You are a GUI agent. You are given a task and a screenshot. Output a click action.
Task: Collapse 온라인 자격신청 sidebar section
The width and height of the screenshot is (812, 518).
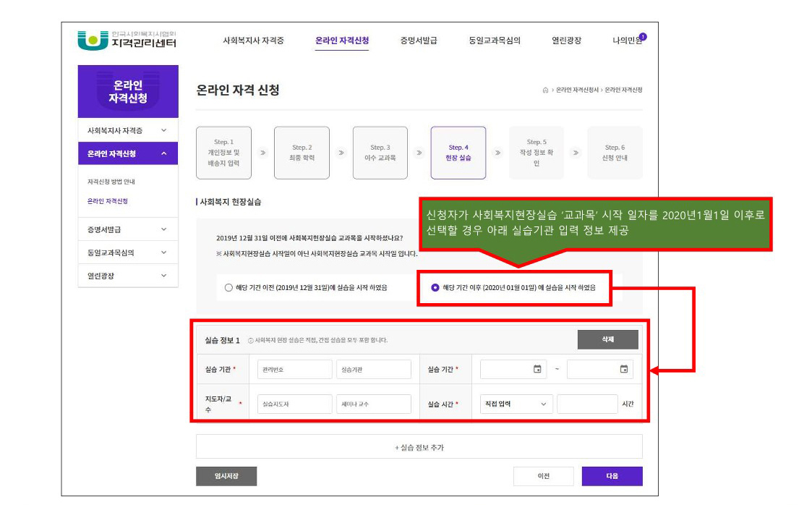coord(128,154)
